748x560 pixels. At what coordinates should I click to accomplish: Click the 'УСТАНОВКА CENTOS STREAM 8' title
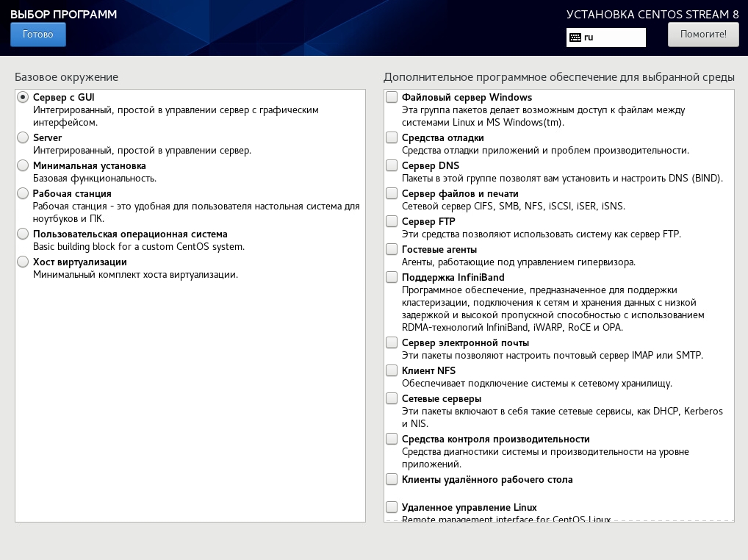pos(652,14)
